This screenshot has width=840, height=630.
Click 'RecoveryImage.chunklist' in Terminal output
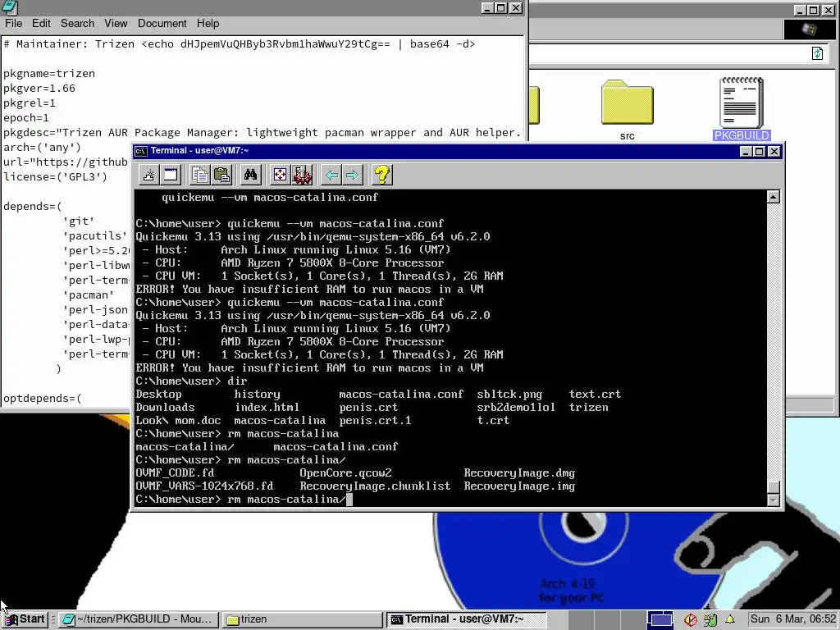pos(375,486)
